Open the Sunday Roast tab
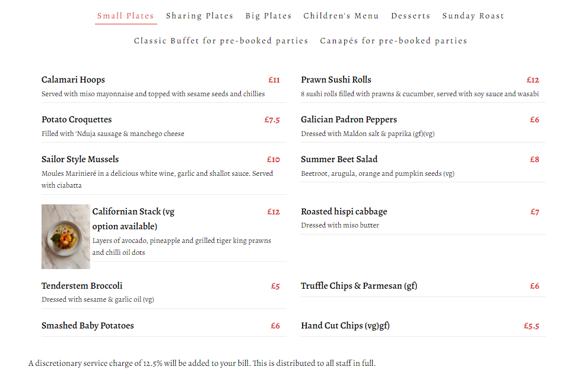Screen dimensions: 588x376 click(473, 16)
